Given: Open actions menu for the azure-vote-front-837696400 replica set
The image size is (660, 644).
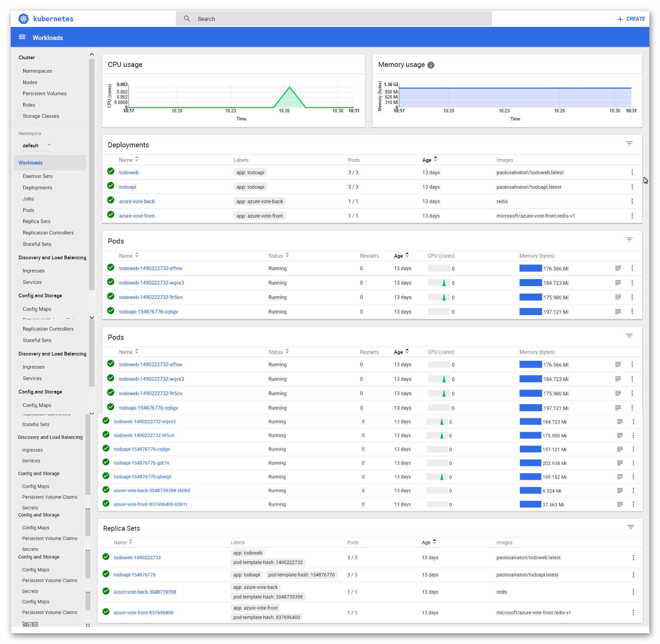Looking at the screenshot, I should tap(633, 612).
